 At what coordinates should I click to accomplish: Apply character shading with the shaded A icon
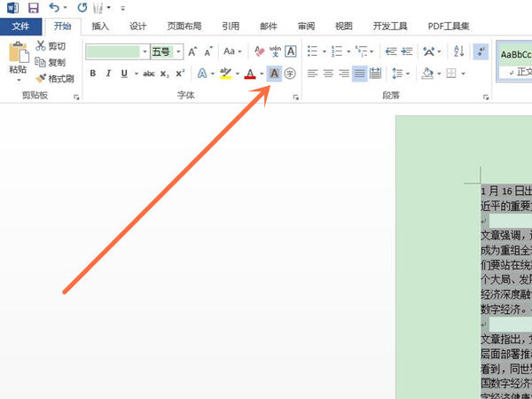click(x=274, y=74)
